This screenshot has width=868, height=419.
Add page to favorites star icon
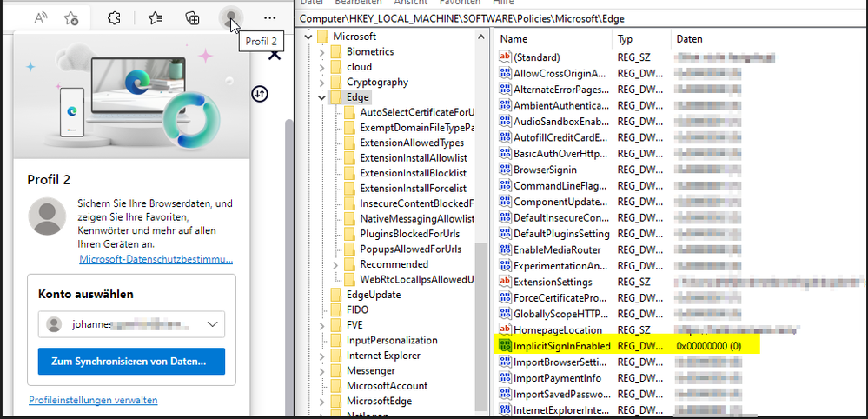tap(70, 18)
